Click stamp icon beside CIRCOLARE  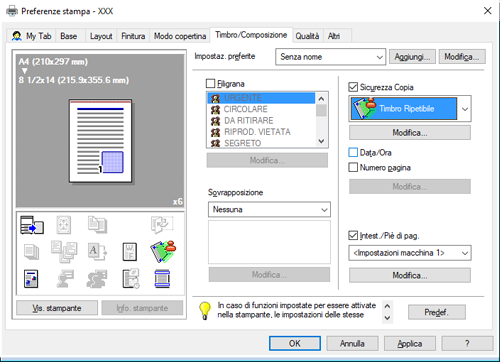click(x=216, y=109)
